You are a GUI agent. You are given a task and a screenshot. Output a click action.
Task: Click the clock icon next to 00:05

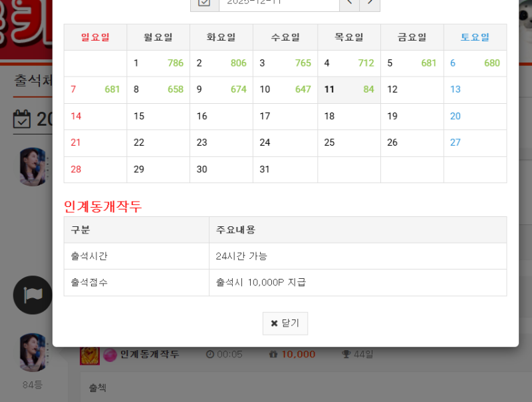[x=209, y=354]
